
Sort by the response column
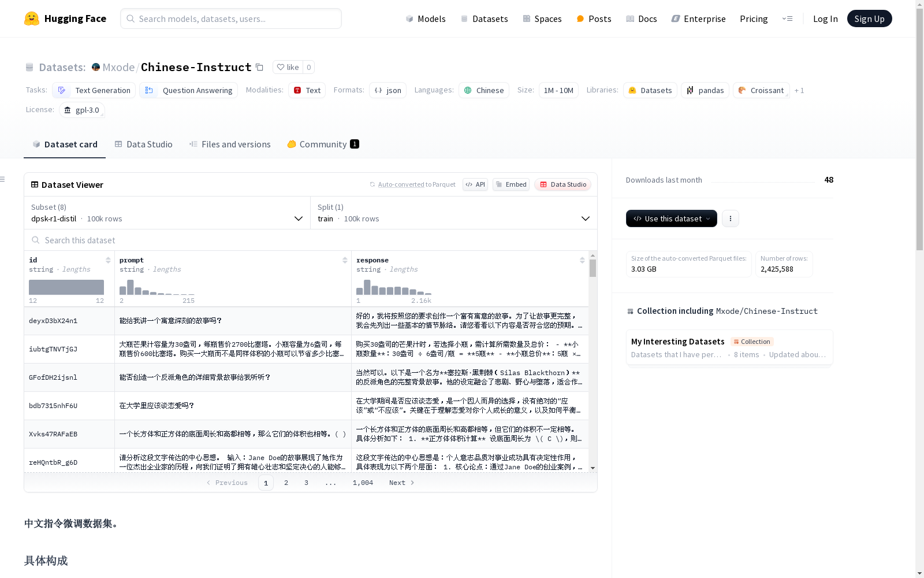pyautogui.click(x=582, y=260)
